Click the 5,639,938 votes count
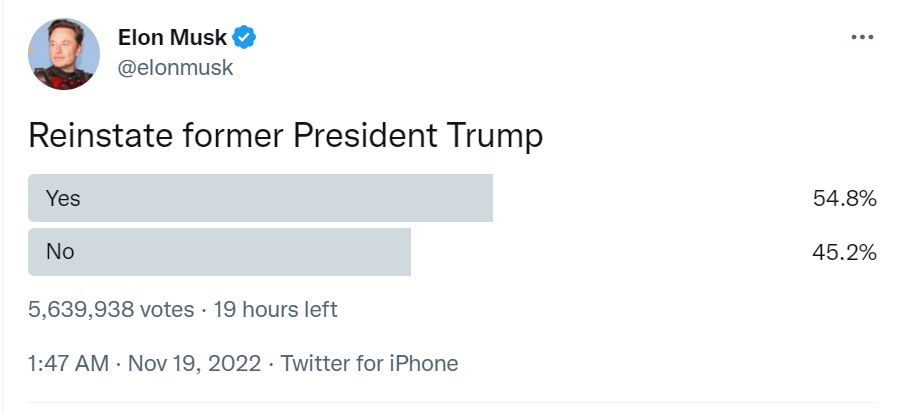This screenshot has width=897, height=413. (x=111, y=310)
